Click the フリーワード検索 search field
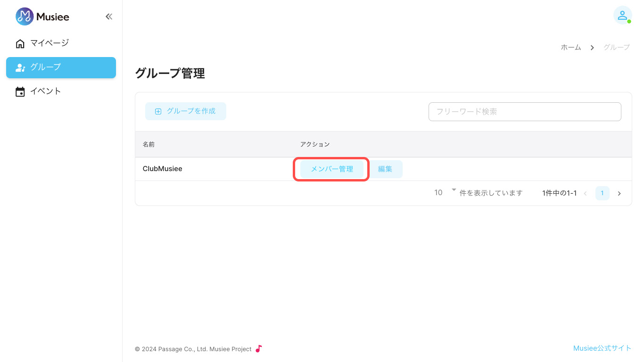 point(524,112)
